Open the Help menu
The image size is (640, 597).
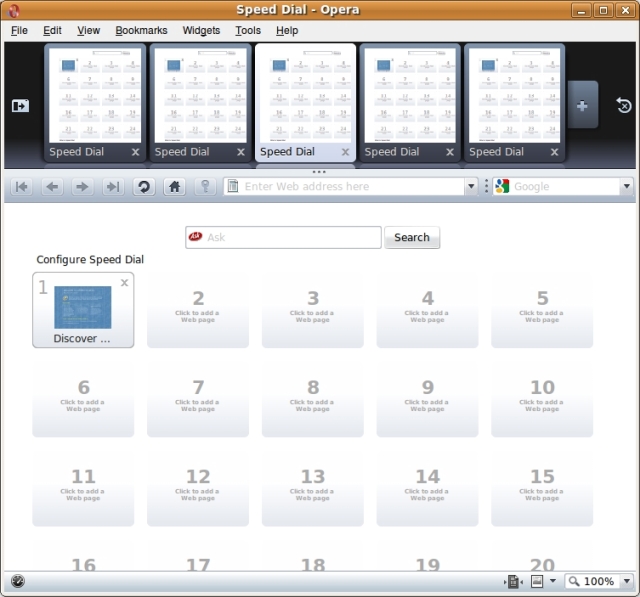coord(287,31)
